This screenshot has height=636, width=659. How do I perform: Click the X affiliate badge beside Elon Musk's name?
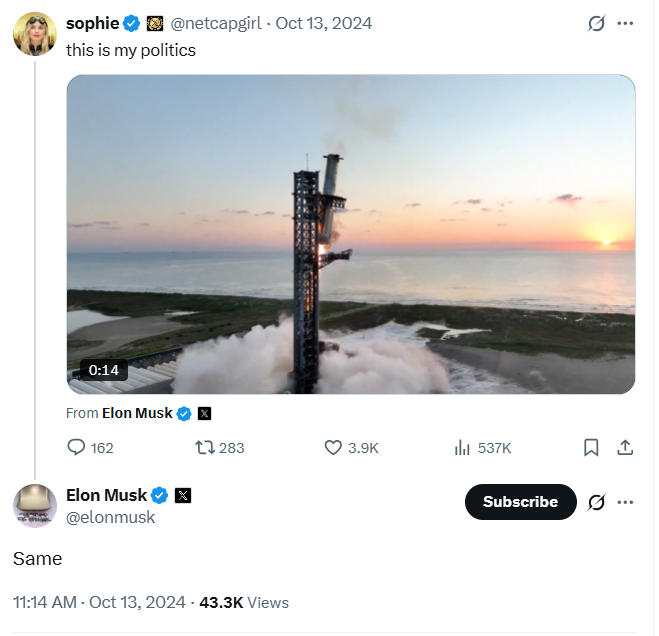pos(183,495)
